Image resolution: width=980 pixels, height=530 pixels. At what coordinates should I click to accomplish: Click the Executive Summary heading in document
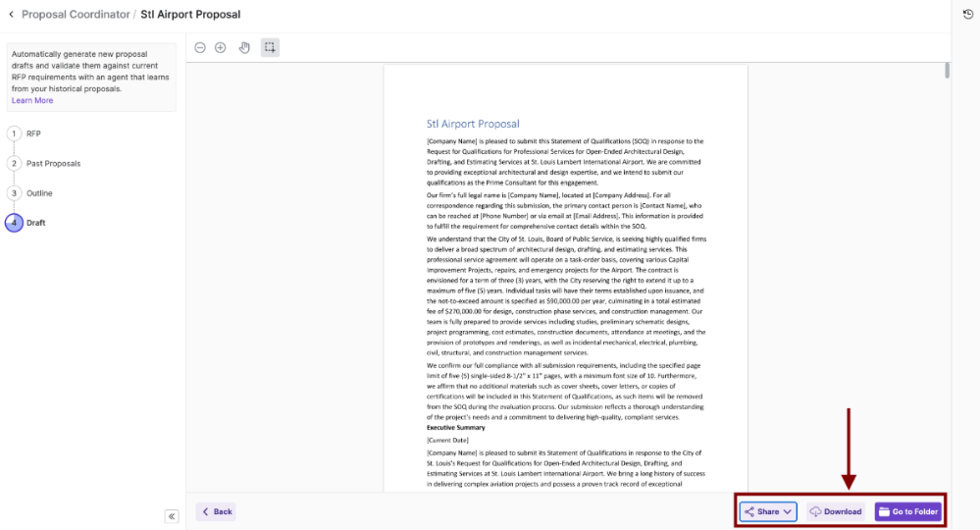click(x=455, y=428)
